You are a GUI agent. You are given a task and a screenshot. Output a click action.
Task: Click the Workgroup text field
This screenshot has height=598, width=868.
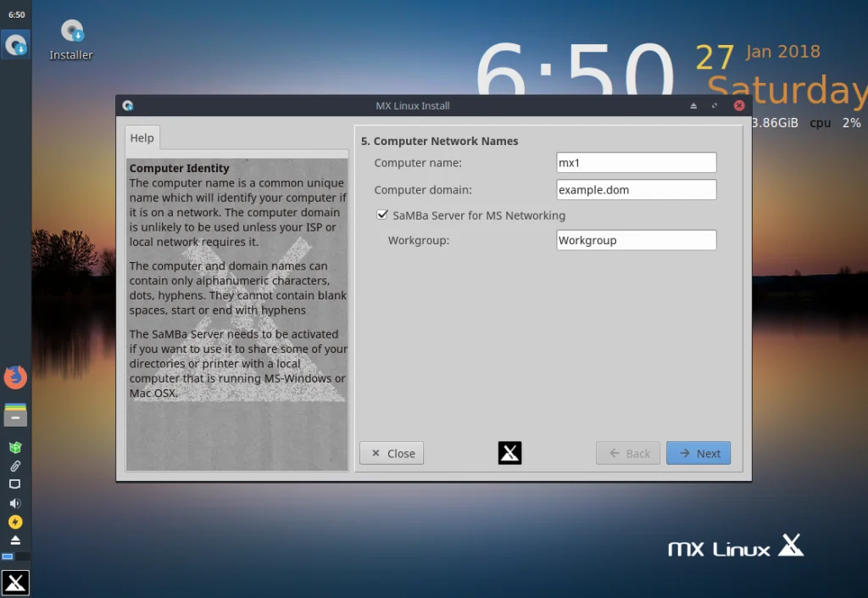coord(637,240)
